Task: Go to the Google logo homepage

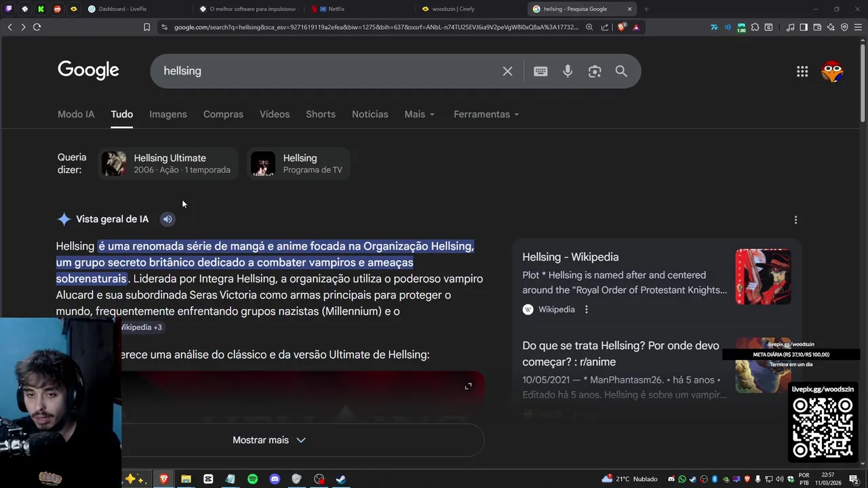Action: coord(88,70)
